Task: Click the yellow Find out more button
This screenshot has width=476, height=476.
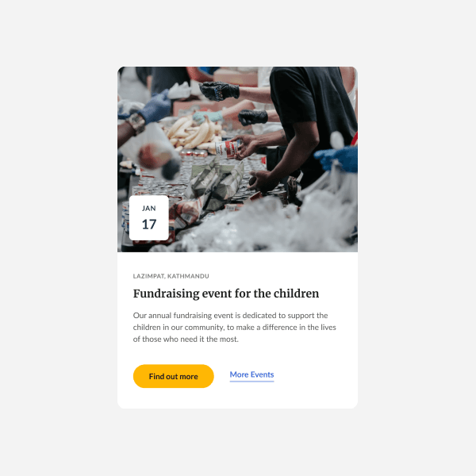Action: pyautogui.click(x=173, y=376)
